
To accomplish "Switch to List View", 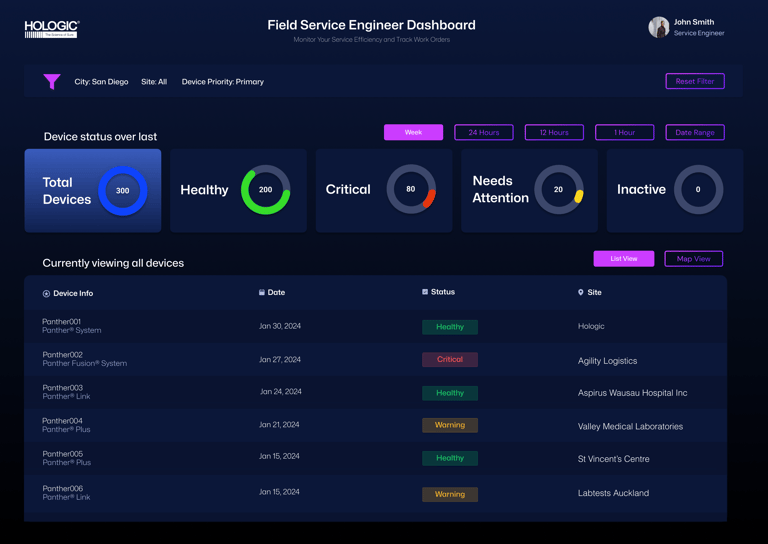I will pos(624,259).
